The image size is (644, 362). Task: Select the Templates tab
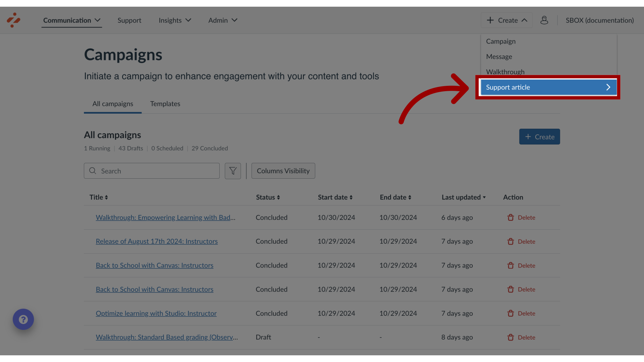[165, 104]
